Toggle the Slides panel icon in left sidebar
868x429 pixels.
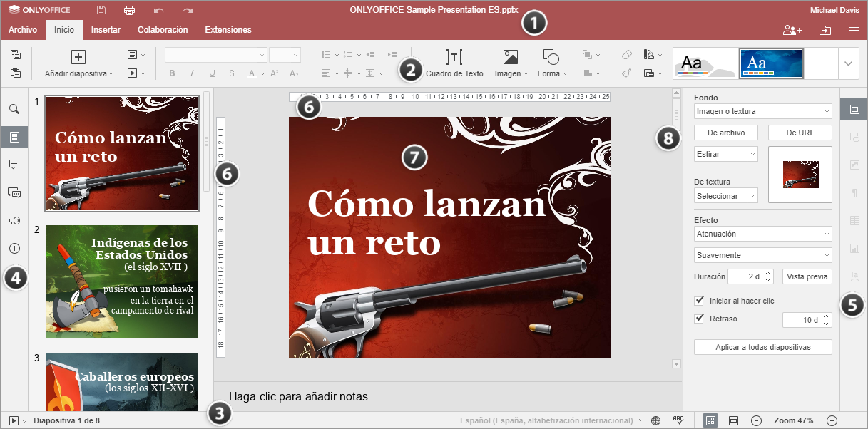14,137
